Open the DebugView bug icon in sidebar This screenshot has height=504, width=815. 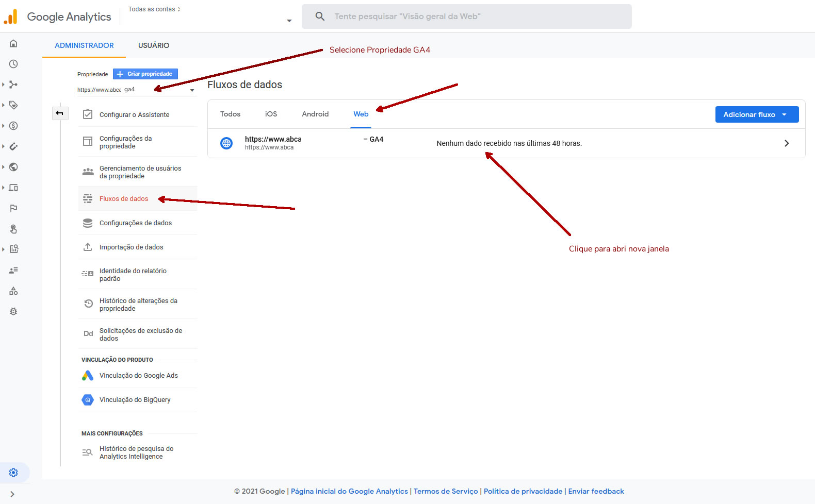[13, 311]
